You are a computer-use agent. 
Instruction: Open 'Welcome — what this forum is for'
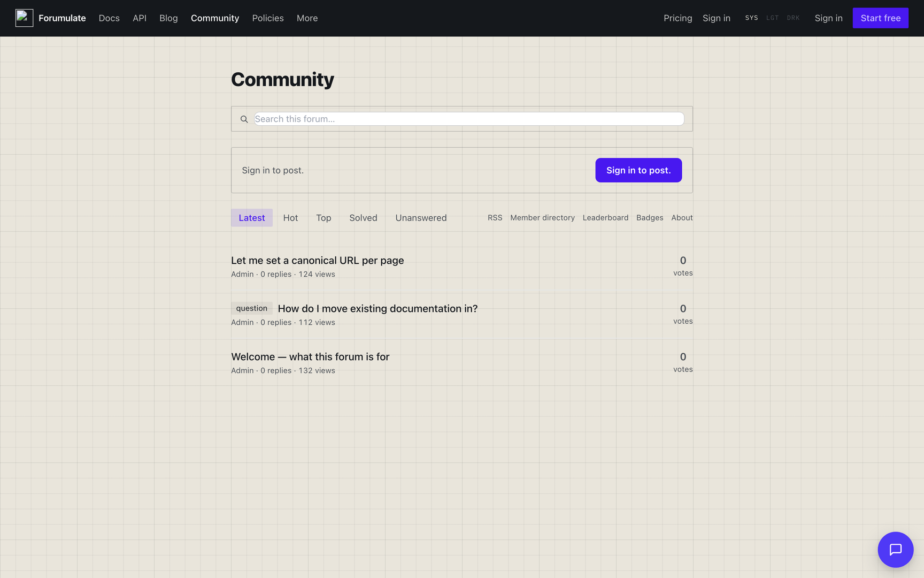point(310,357)
